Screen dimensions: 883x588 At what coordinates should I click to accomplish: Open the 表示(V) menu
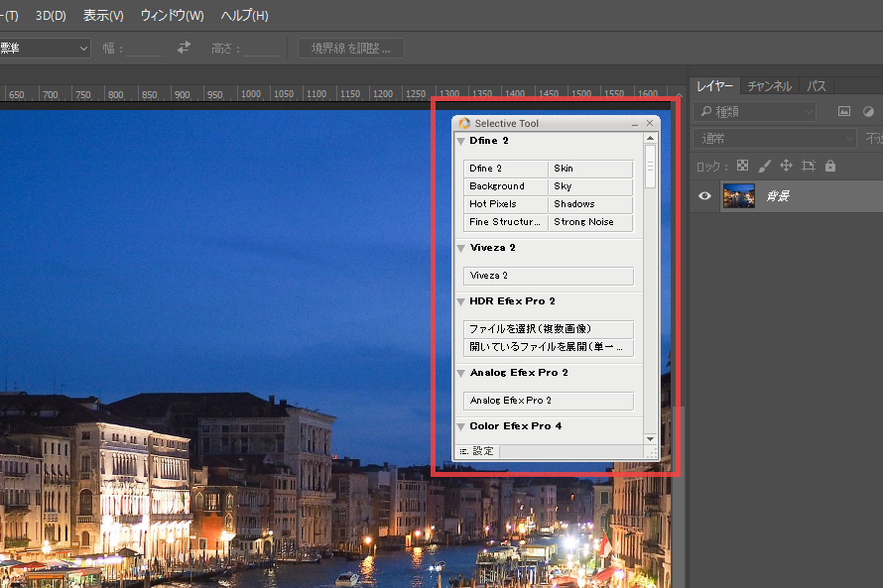click(103, 16)
